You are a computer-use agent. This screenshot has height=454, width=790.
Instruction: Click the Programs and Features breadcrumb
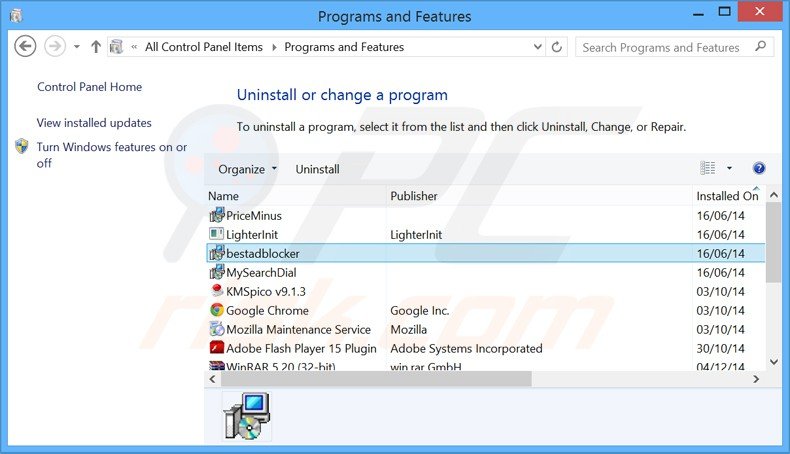[x=344, y=47]
